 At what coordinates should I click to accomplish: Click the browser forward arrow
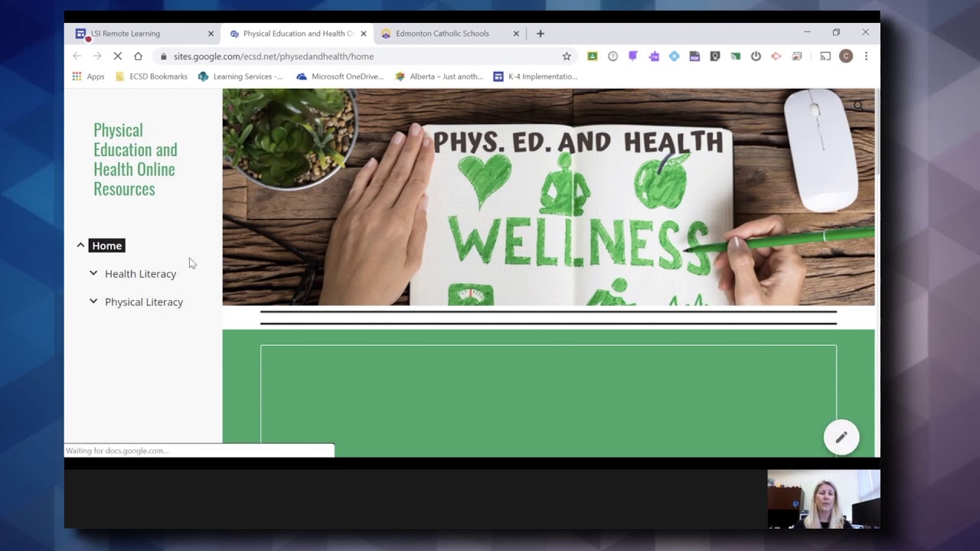(x=97, y=56)
